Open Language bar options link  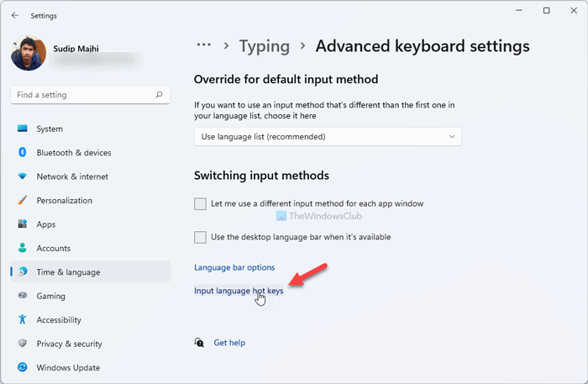pos(234,267)
